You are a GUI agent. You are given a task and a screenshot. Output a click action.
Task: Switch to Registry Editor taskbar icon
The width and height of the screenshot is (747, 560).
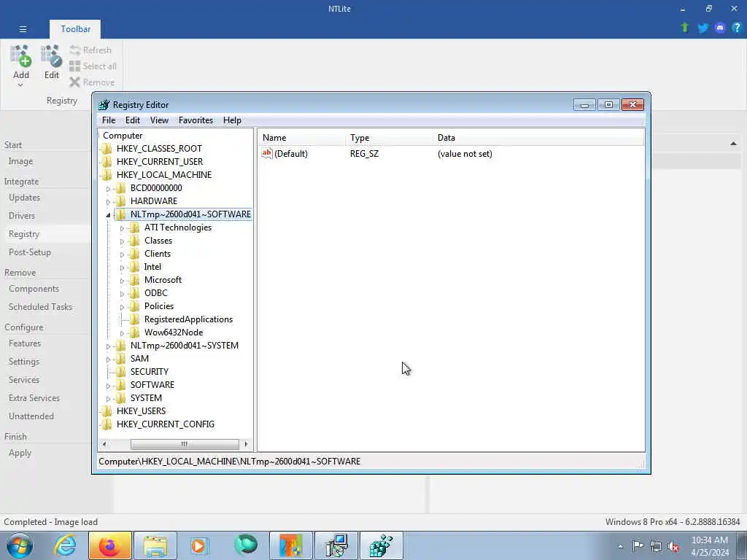(x=381, y=545)
